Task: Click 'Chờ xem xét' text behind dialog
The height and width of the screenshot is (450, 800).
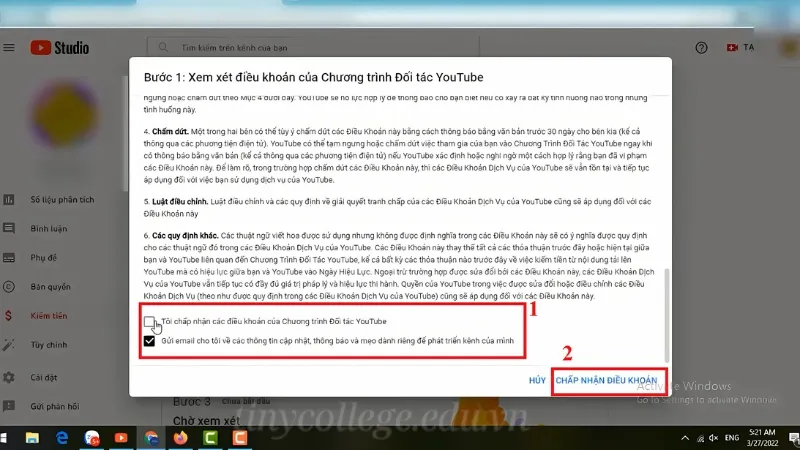Action: click(x=206, y=420)
